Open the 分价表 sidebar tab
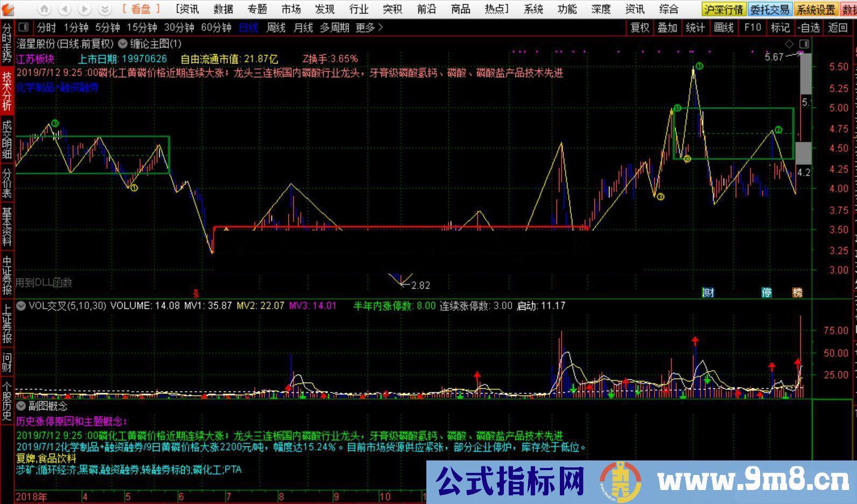This screenshot has width=857, height=504. coord(7,183)
